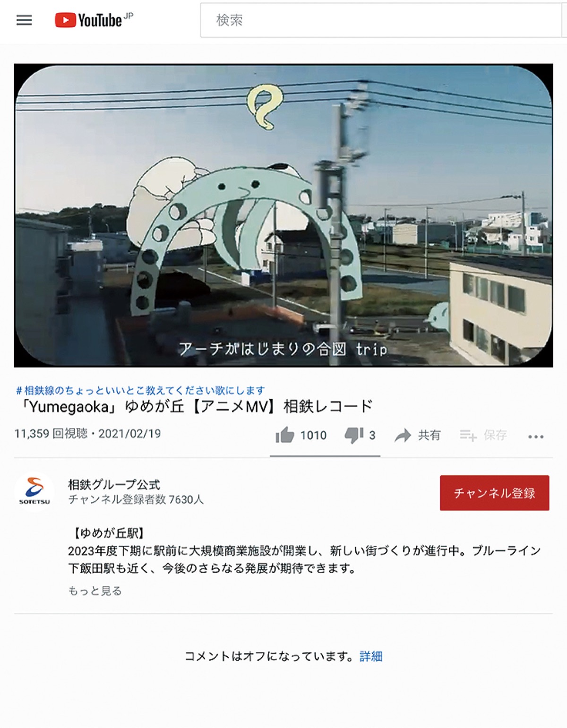This screenshot has width=567, height=728.
Task: Click the video player frame
Action: tap(283, 215)
